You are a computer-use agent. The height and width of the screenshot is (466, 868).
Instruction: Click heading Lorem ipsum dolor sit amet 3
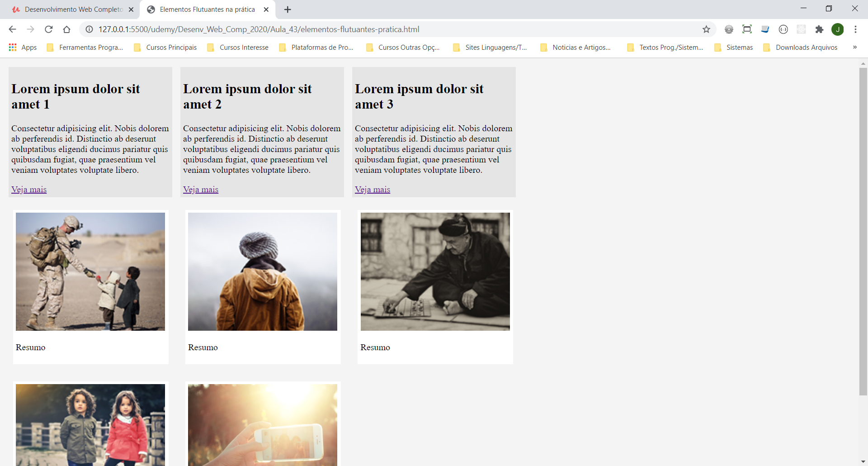pos(419,96)
